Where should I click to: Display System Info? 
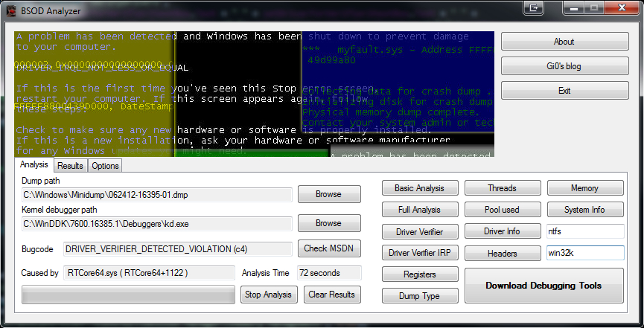pos(585,209)
